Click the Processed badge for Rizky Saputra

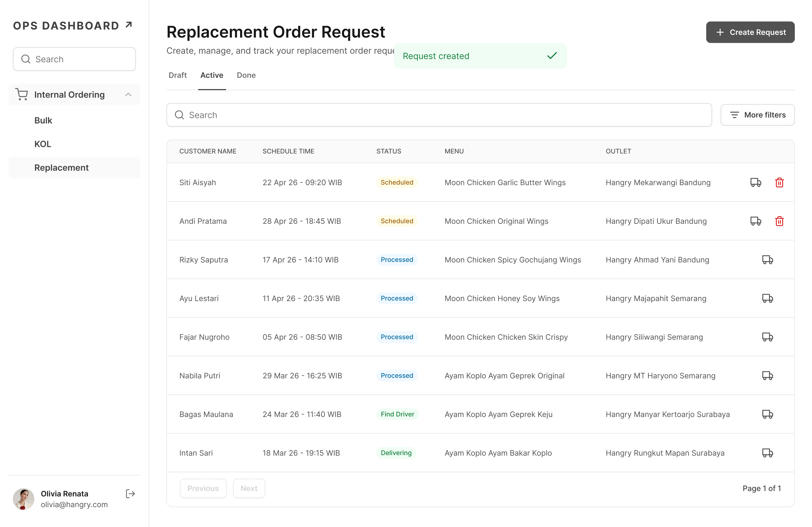coord(397,260)
